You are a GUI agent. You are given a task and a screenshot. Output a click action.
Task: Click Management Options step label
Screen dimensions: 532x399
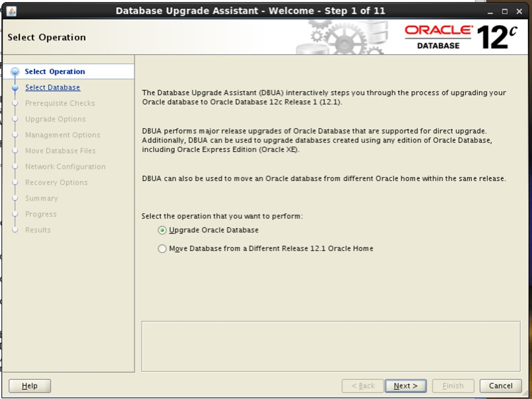[63, 135]
